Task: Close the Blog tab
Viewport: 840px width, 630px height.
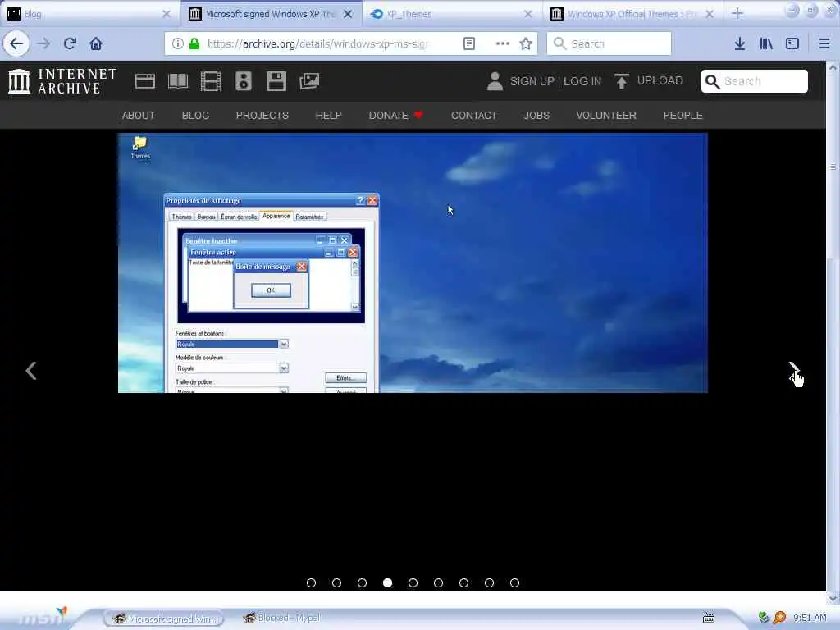Action: (166, 14)
